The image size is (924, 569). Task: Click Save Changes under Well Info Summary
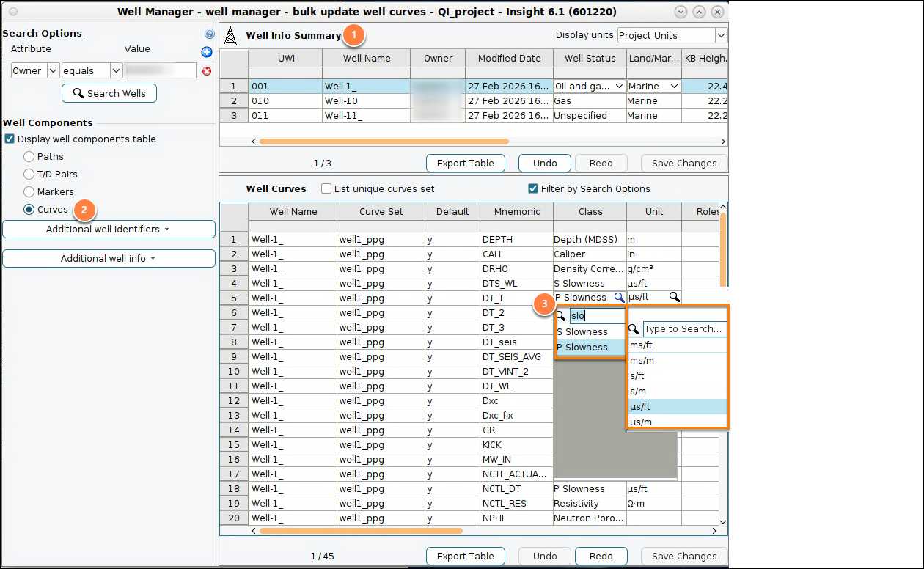pos(684,164)
